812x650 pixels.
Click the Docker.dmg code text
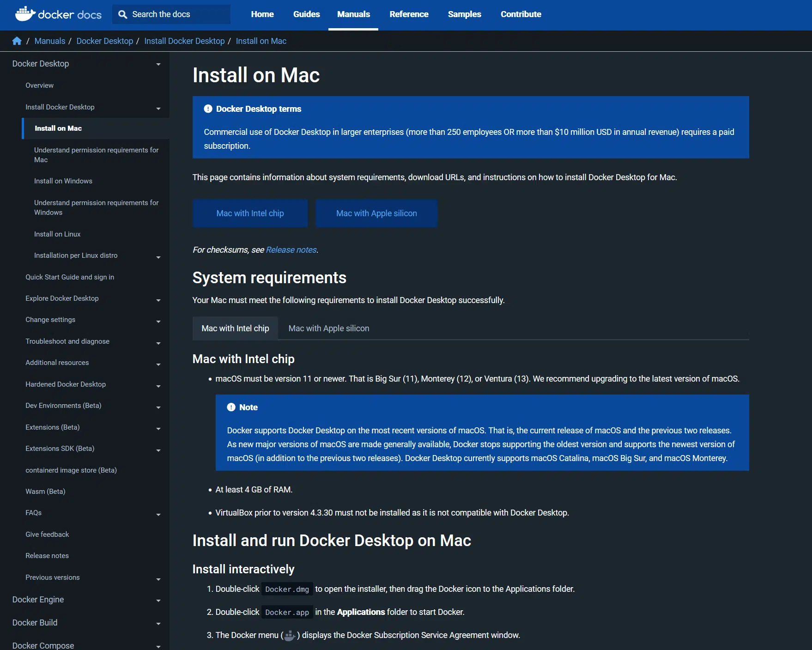coord(287,589)
